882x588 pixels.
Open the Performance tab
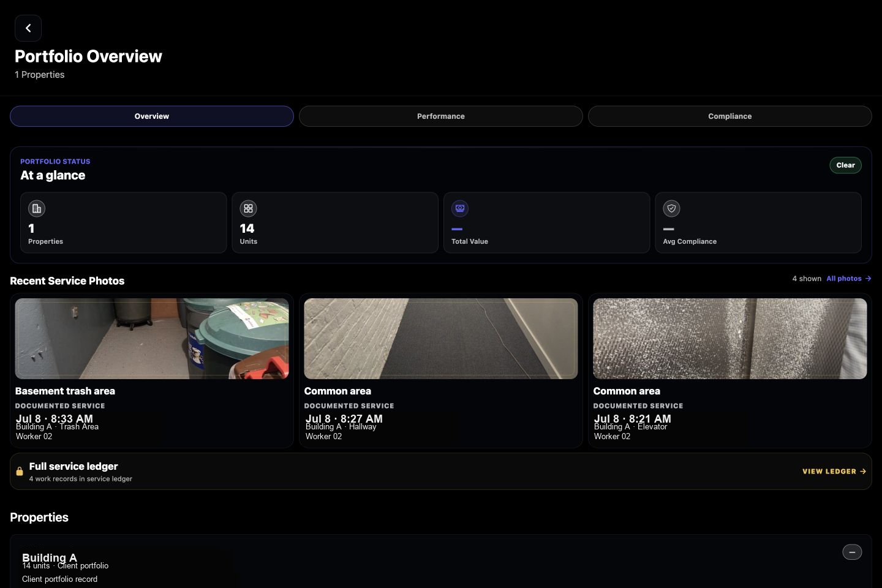click(x=441, y=116)
